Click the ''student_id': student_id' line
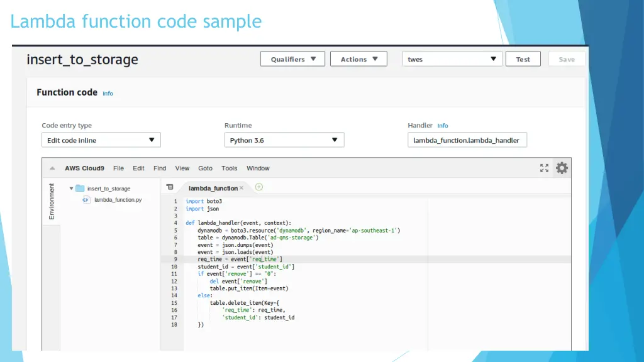Viewport: 644px width, 362px height. 258,317
